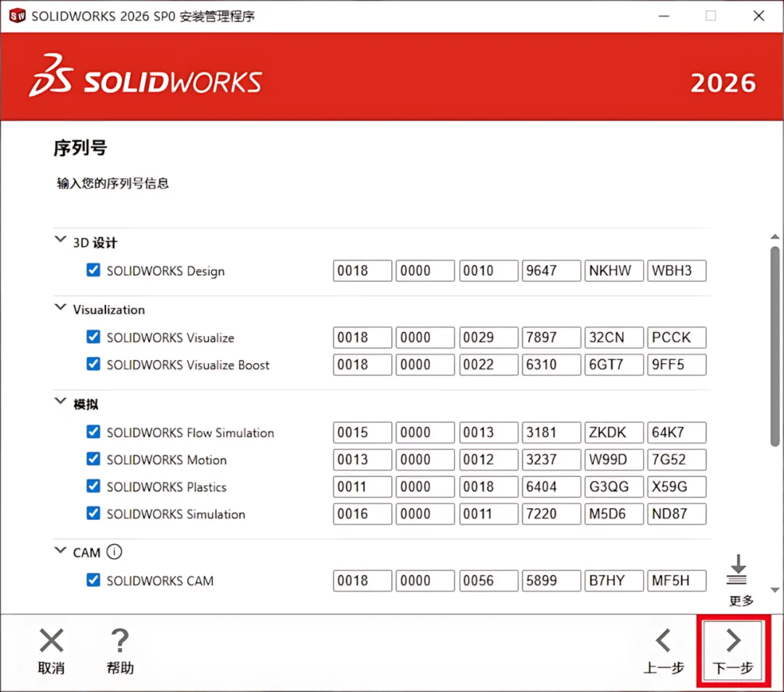
Task: Click Visualize serial field containing PCCK
Action: pos(677,338)
